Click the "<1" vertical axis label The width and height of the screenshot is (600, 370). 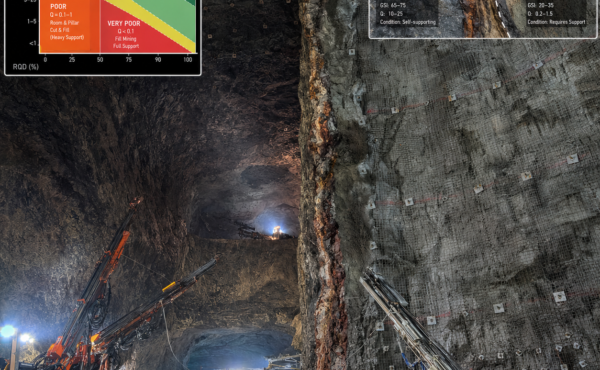[33, 43]
